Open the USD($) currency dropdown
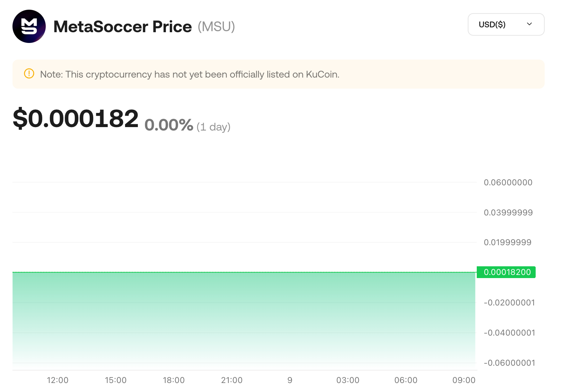The width and height of the screenshot is (571, 392). [506, 25]
